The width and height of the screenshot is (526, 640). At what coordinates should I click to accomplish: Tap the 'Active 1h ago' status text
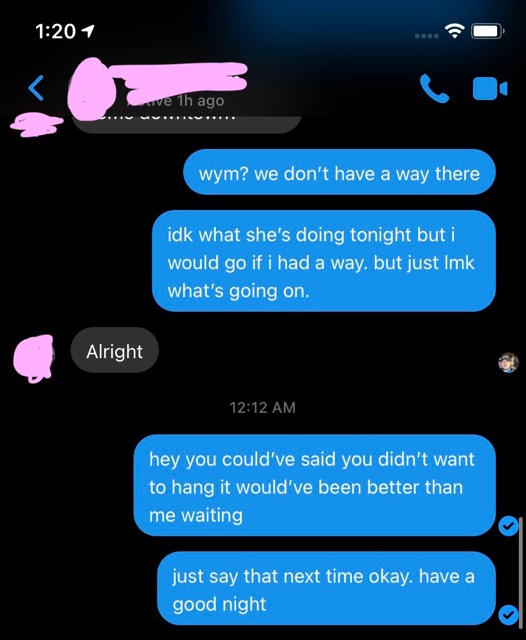coord(176,101)
